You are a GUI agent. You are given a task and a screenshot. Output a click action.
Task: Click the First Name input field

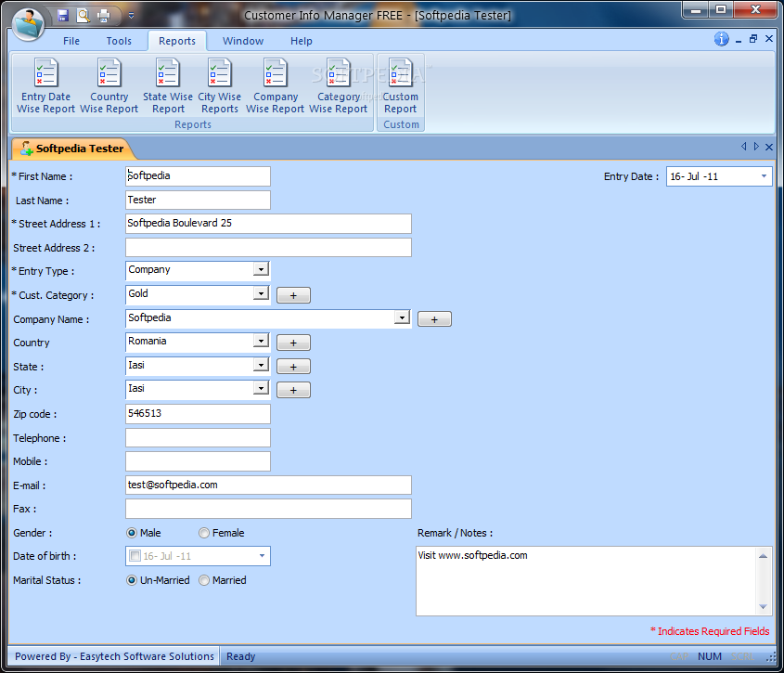[x=198, y=176]
